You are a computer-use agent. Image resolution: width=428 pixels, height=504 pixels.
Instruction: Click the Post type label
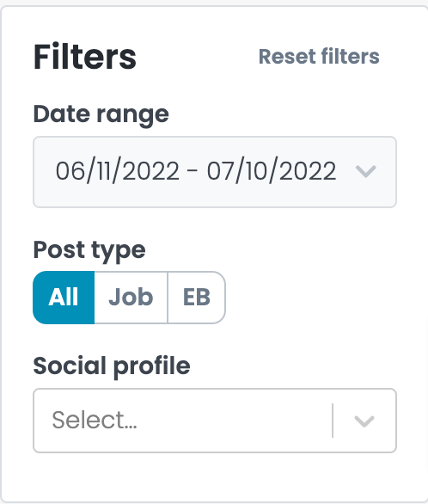[x=89, y=250]
